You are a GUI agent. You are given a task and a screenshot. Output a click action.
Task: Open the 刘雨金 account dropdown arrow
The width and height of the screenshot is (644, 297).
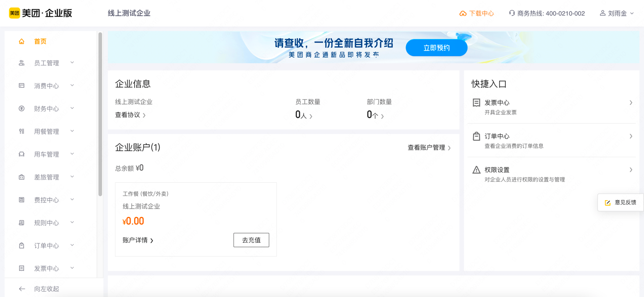632,13
